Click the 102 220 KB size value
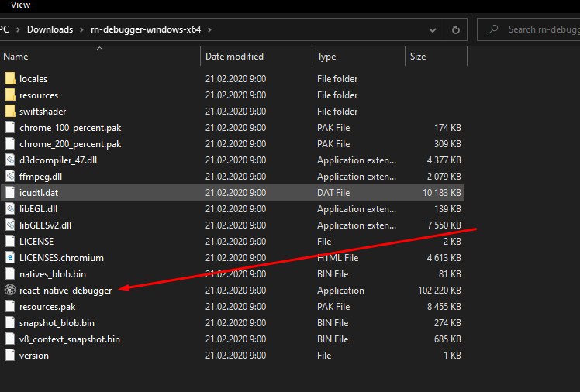580x392 pixels. tap(440, 290)
